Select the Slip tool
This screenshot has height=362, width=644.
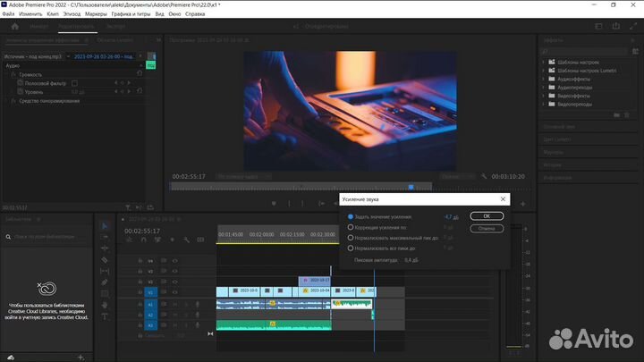(x=105, y=271)
